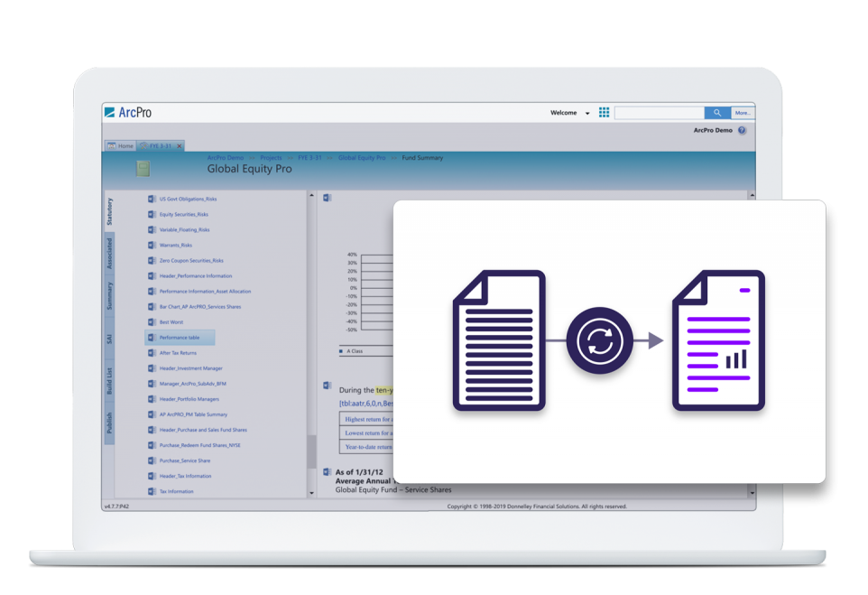Screen dimensions: 868x595
Task: Click the Equity Securities_Risks Word icon
Action: 152,214
